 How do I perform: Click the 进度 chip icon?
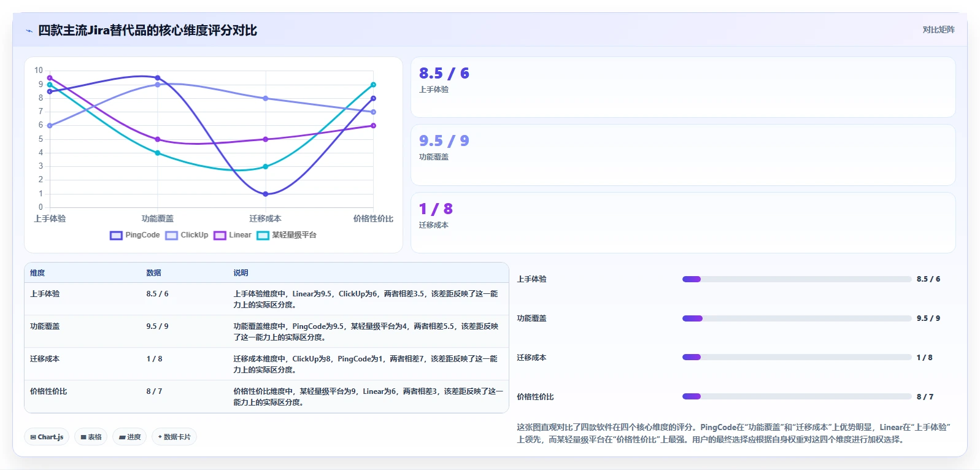[122, 437]
